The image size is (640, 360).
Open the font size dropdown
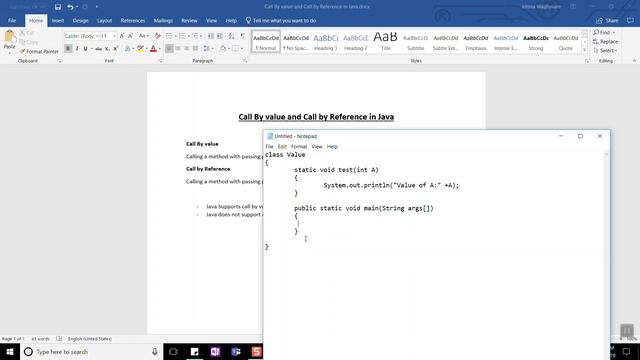[114, 36]
